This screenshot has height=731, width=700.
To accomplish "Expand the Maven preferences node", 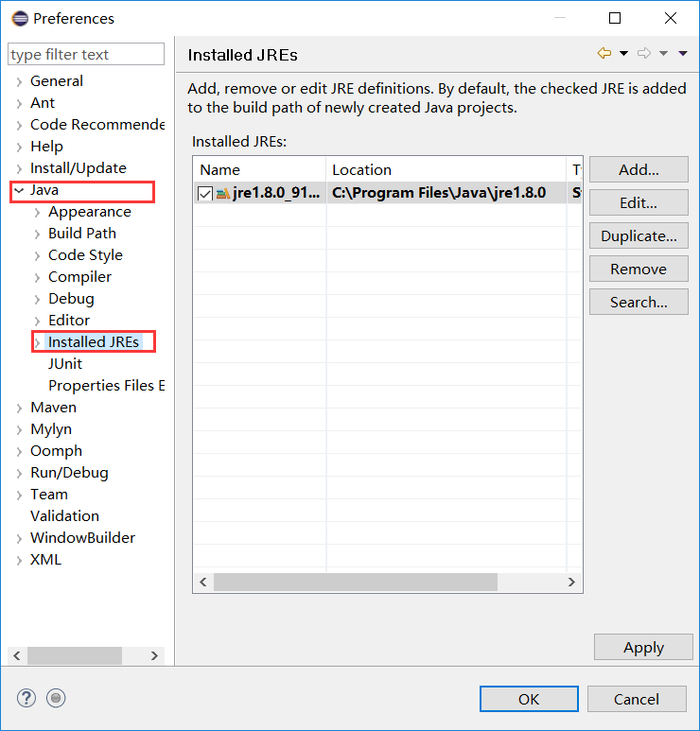I will [19, 409].
